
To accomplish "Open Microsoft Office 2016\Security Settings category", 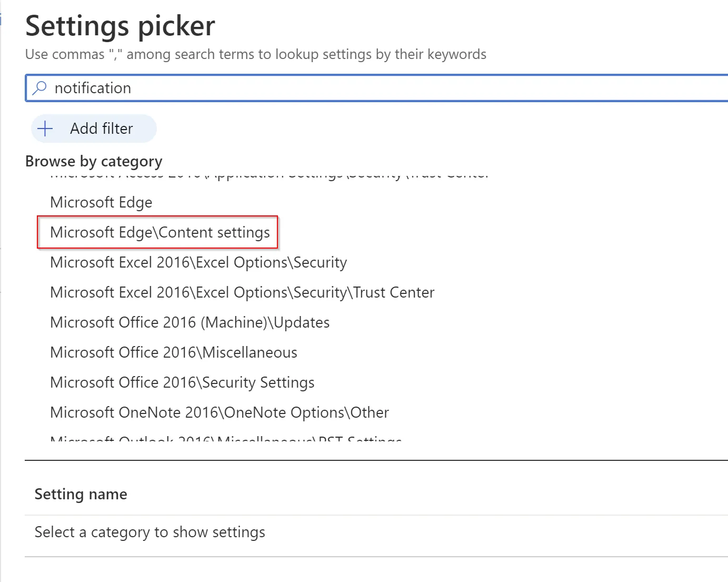I will (182, 382).
